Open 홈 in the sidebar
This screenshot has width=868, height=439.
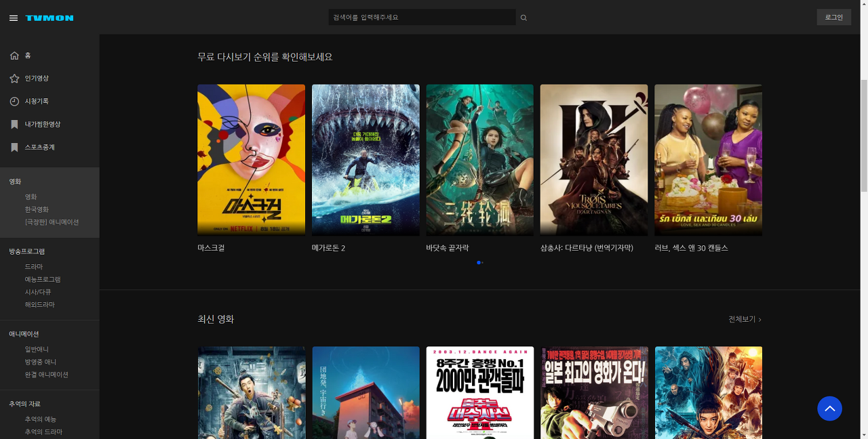click(x=28, y=56)
